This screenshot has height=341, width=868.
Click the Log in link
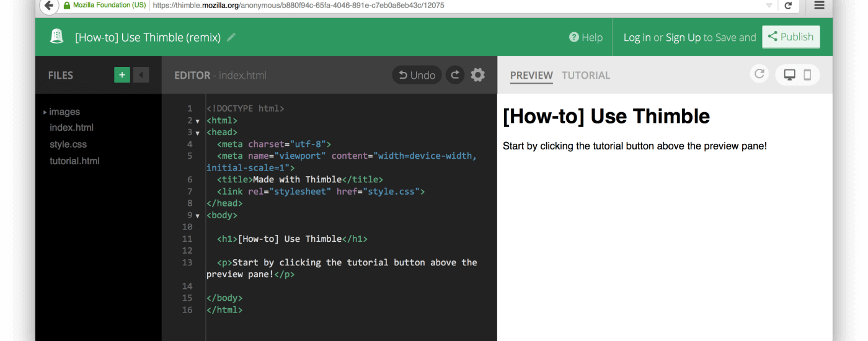click(x=637, y=37)
